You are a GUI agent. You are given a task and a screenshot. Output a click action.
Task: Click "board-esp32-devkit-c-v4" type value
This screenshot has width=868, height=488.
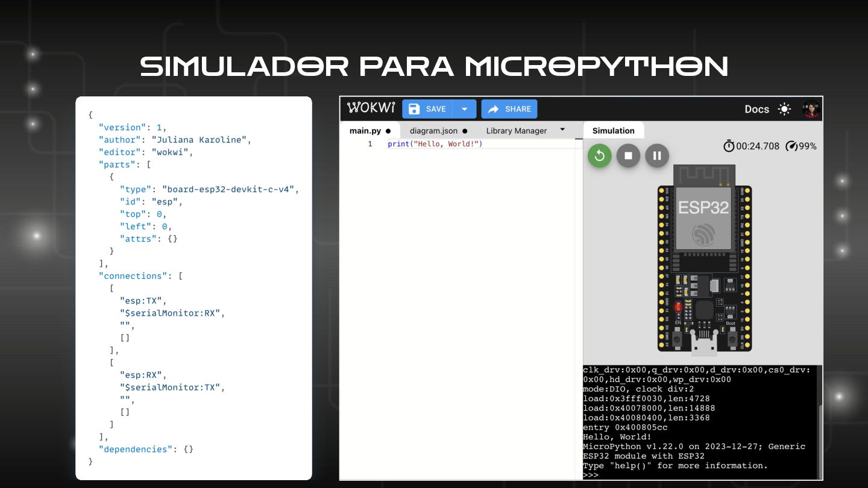[x=228, y=189]
